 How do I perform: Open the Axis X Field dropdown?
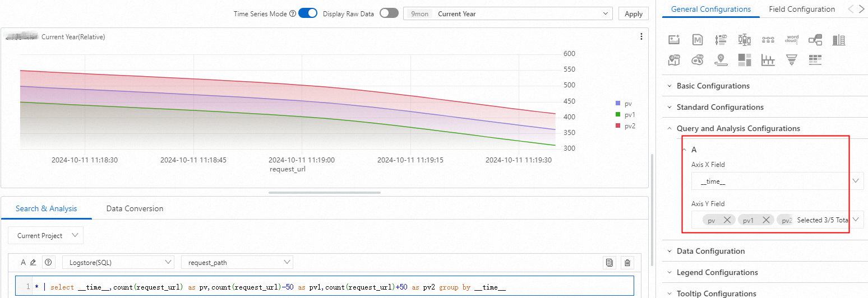[777, 181]
